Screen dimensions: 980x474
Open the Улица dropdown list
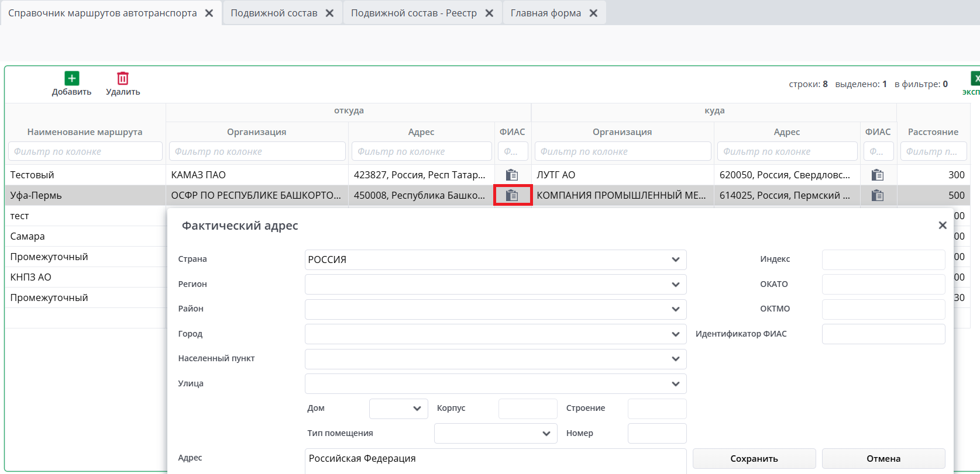tap(675, 384)
